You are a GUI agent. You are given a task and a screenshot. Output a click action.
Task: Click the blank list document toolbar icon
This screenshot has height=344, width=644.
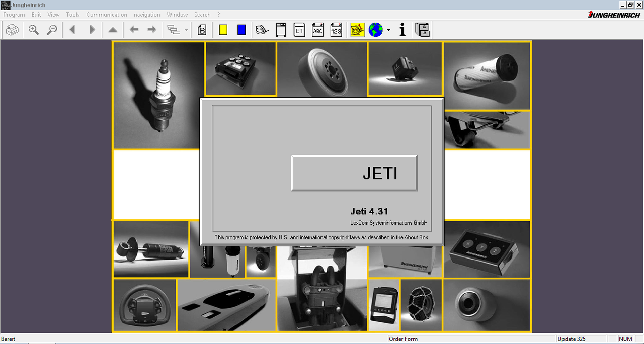(281, 30)
